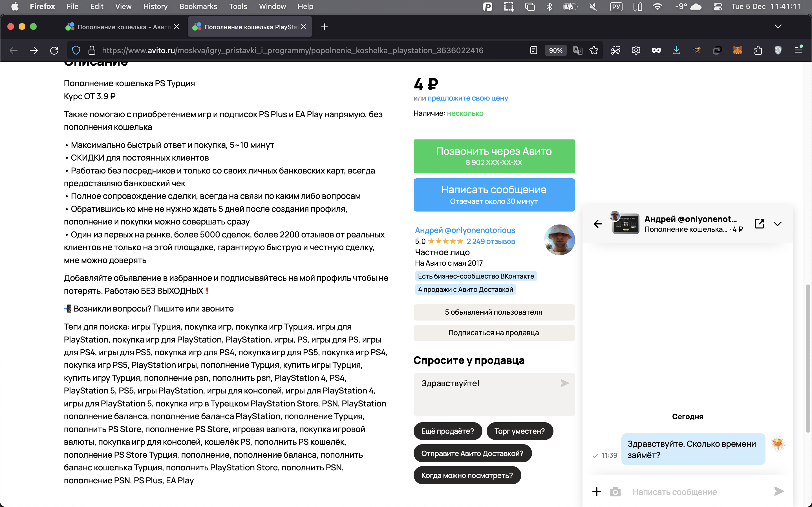The height and width of the screenshot is (507, 812).
Task: Toggle macOS Control Center in menu bar
Action: [717, 6]
